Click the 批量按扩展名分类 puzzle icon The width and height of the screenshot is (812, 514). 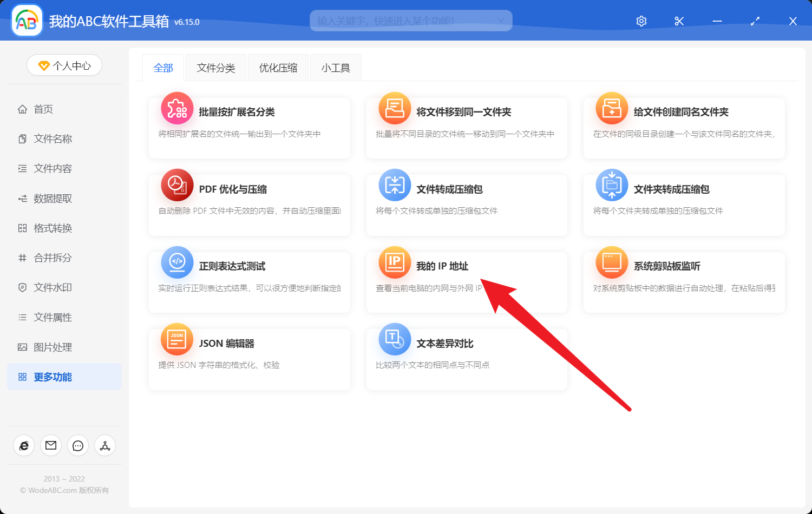tap(177, 108)
